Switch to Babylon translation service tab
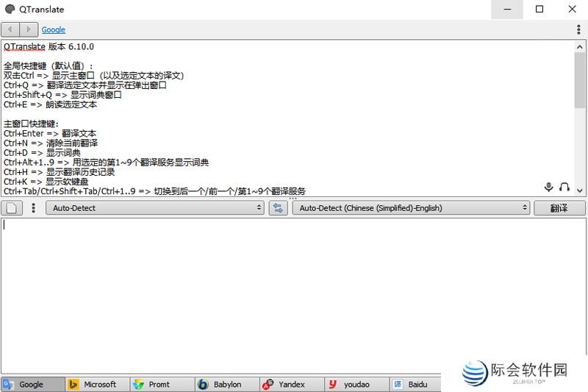 pos(228,385)
